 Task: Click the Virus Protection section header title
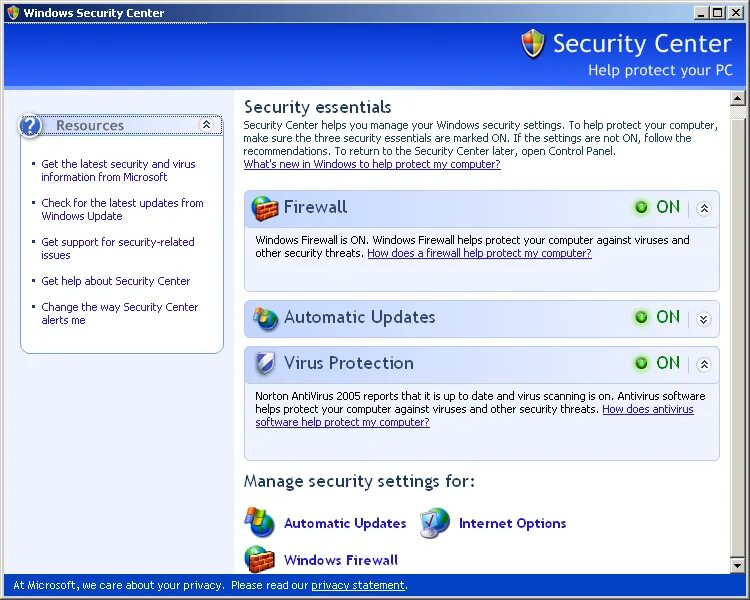click(349, 363)
